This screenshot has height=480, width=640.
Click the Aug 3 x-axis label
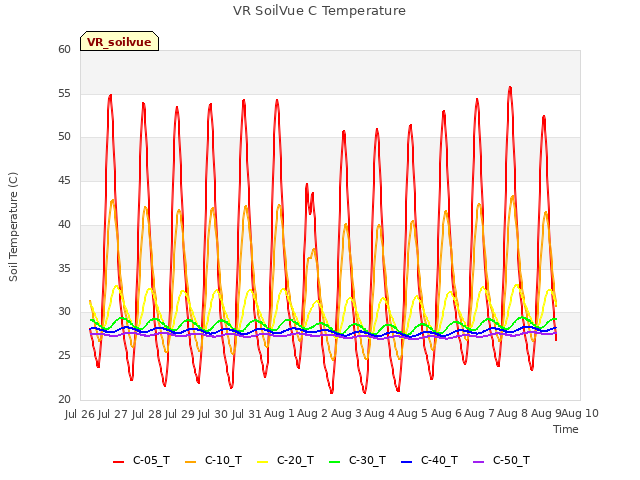tap(346, 413)
